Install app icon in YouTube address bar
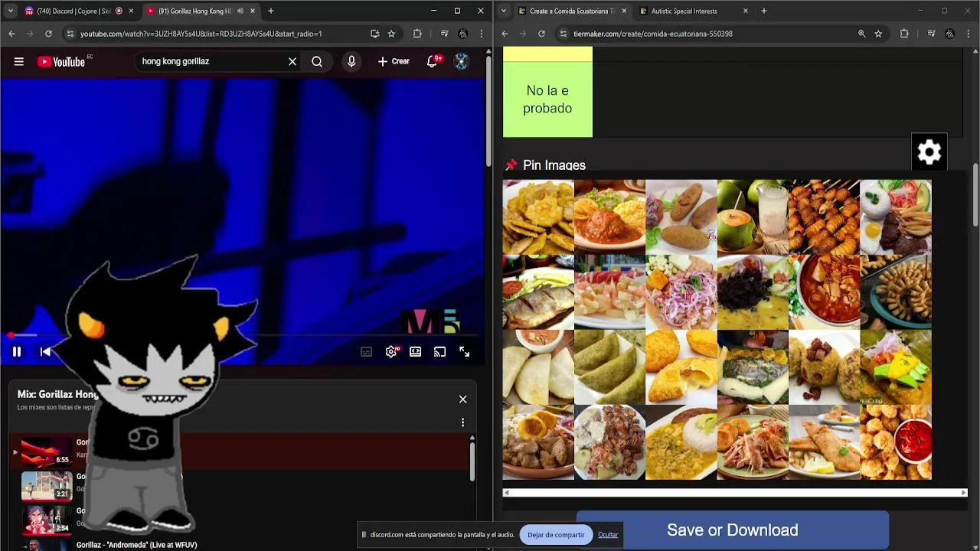Screen dimensions: 980x551 (x=374, y=34)
